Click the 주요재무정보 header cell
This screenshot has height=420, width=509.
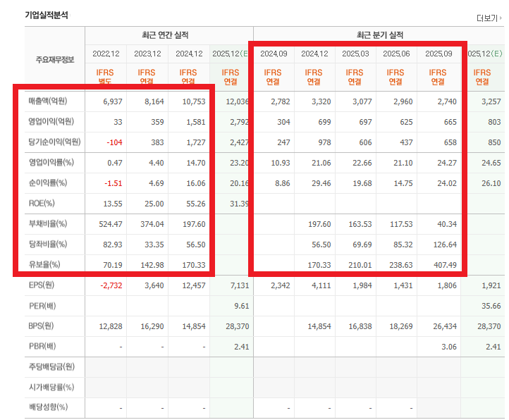[x=55, y=59]
